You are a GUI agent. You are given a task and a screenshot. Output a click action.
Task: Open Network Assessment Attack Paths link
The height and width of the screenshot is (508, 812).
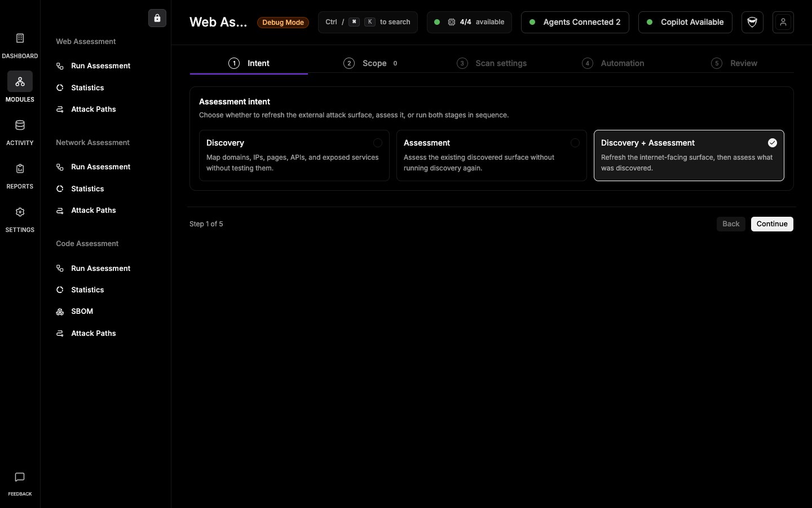(x=94, y=211)
